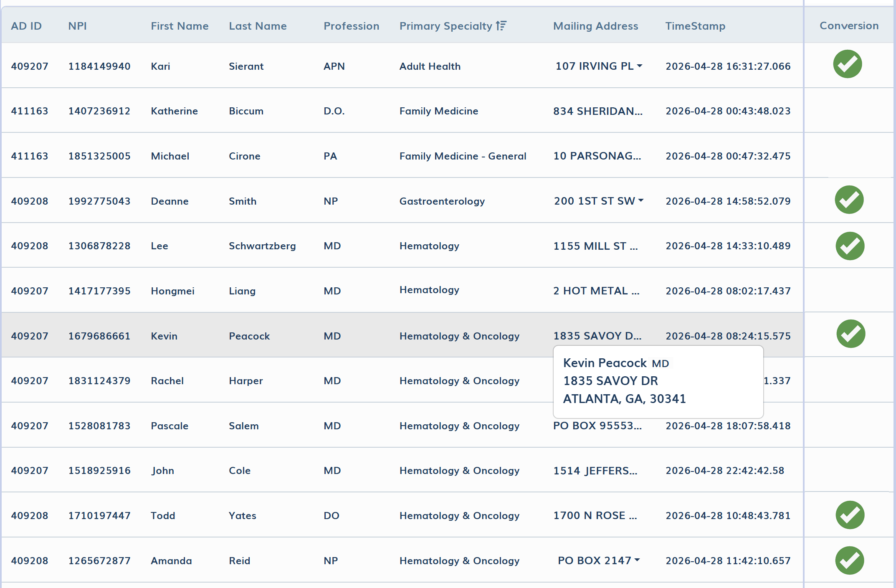Viewport: 896px width, 588px height.
Task: Click first name Katherine
Action: pos(174,111)
